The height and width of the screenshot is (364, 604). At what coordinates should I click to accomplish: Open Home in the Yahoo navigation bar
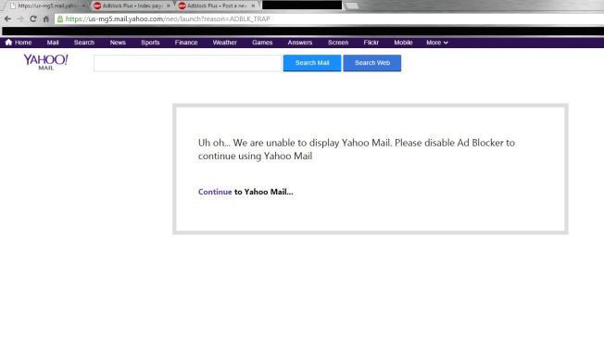(x=19, y=43)
